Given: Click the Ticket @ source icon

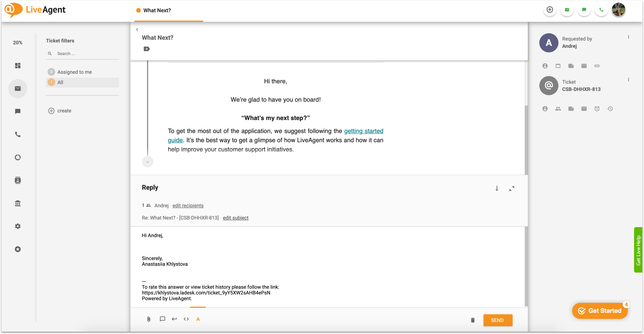Looking at the screenshot, I should pos(549,86).
